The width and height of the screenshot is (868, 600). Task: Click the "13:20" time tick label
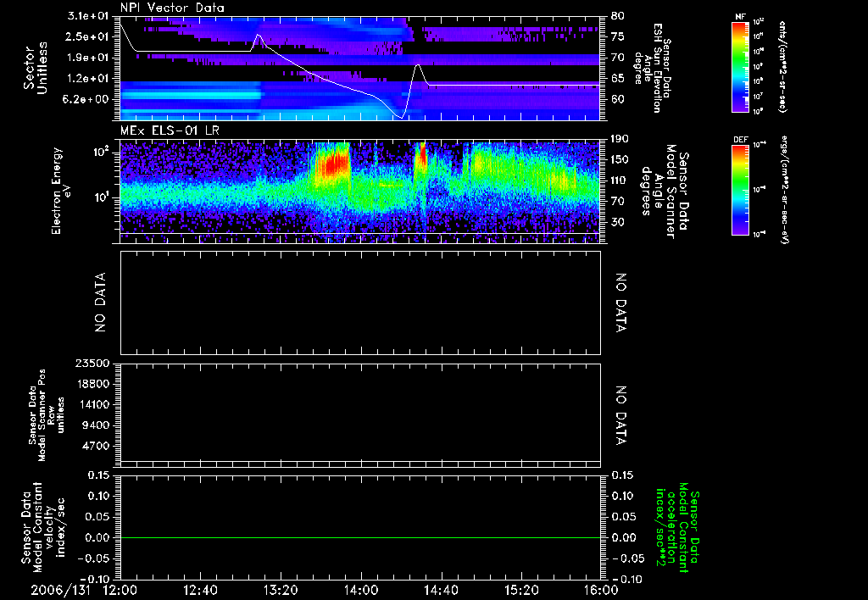click(x=281, y=590)
